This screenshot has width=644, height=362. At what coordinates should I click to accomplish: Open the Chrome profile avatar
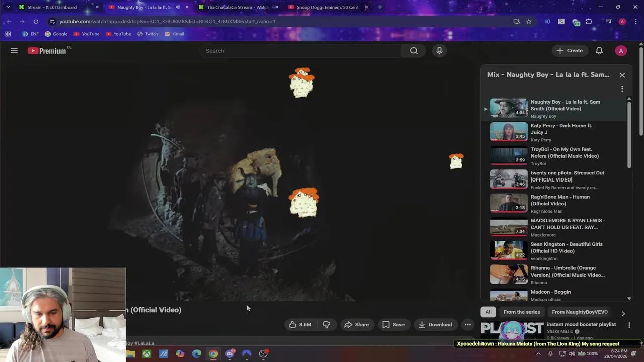[x=622, y=22]
